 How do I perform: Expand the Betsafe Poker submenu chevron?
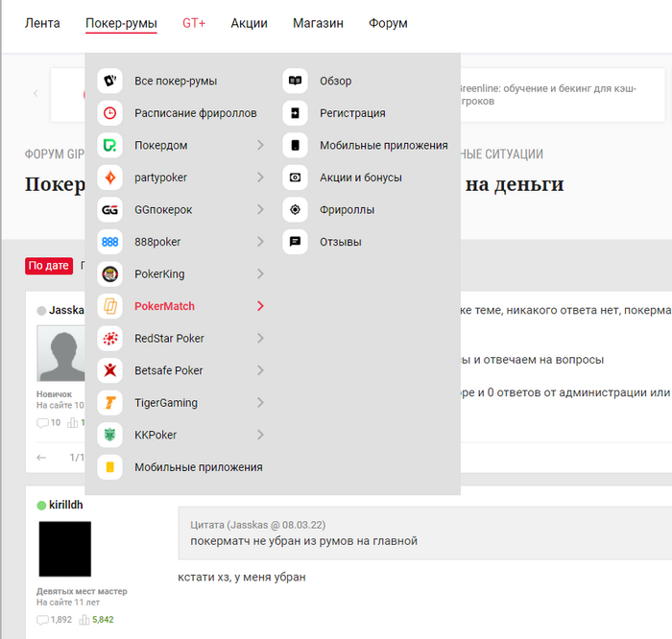[x=260, y=370]
